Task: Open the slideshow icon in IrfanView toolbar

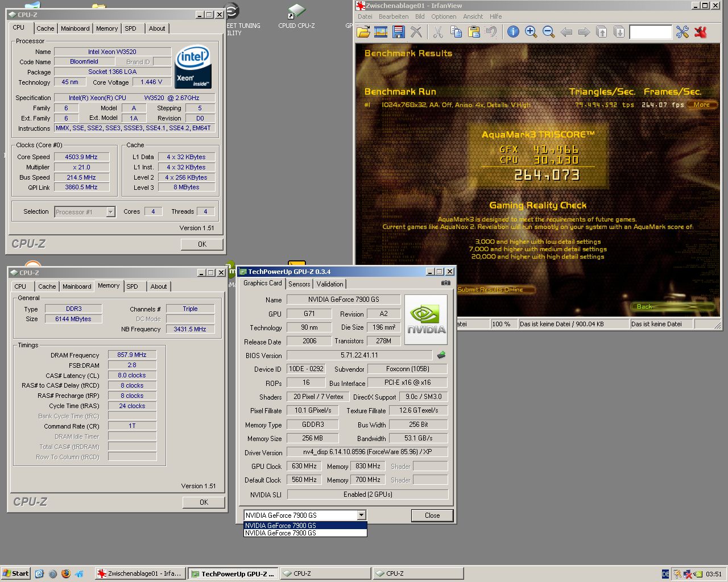Action: tap(381, 32)
